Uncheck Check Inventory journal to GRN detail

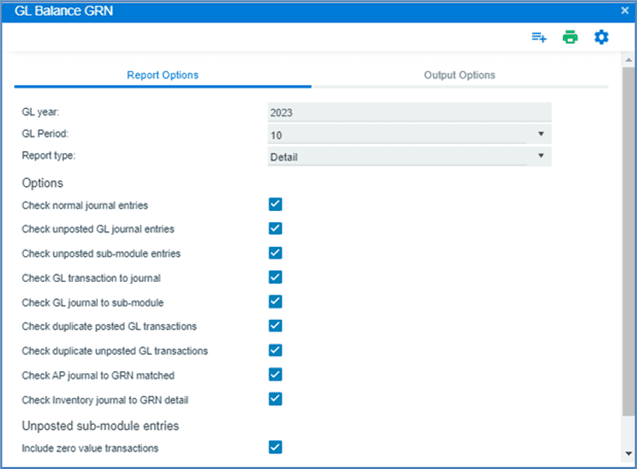(x=276, y=399)
